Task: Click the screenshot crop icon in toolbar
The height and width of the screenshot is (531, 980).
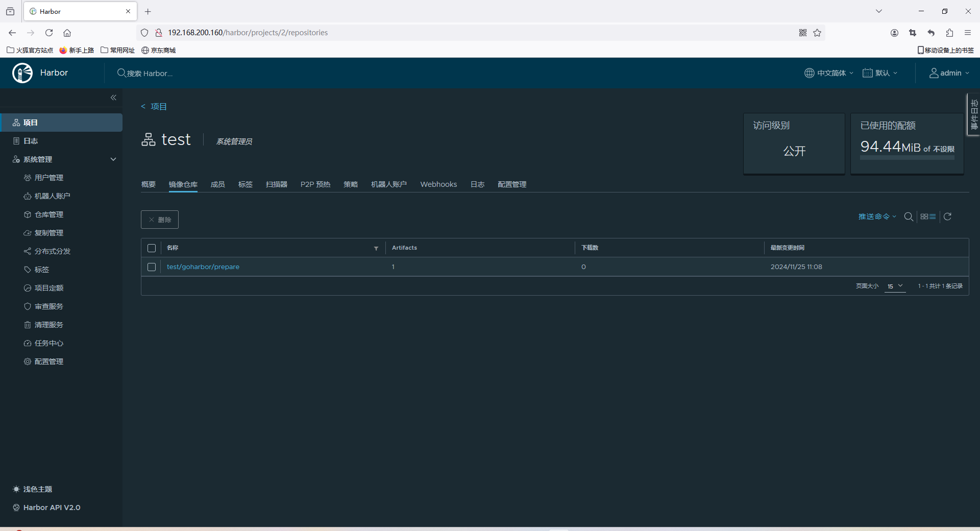Action: tap(913, 33)
